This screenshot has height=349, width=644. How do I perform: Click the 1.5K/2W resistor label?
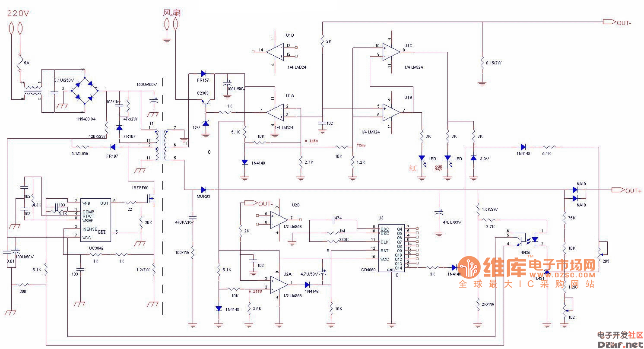pos(489,209)
